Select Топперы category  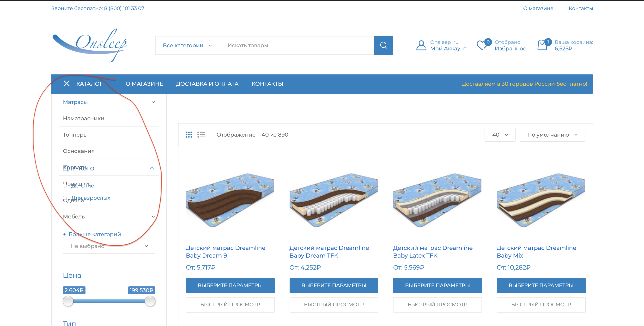(x=75, y=134)
